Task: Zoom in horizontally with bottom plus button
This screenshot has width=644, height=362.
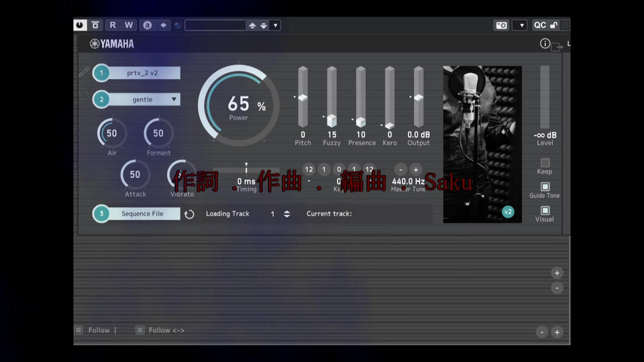Action: tap(557, 332)
